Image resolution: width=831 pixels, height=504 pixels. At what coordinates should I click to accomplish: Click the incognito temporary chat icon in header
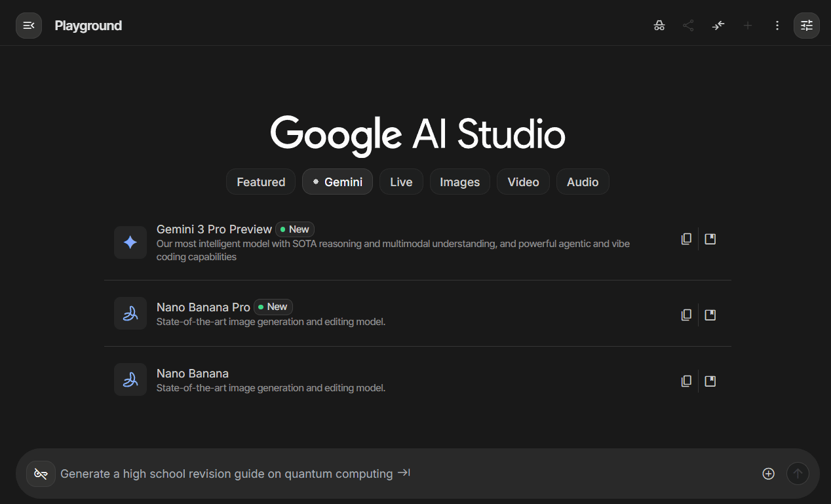coord(659,26)
